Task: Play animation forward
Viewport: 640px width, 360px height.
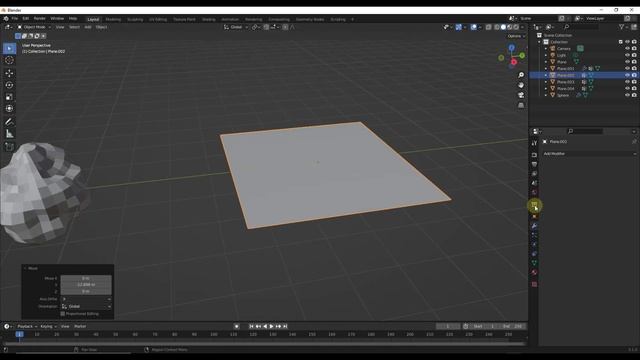Action: (271, 327)
